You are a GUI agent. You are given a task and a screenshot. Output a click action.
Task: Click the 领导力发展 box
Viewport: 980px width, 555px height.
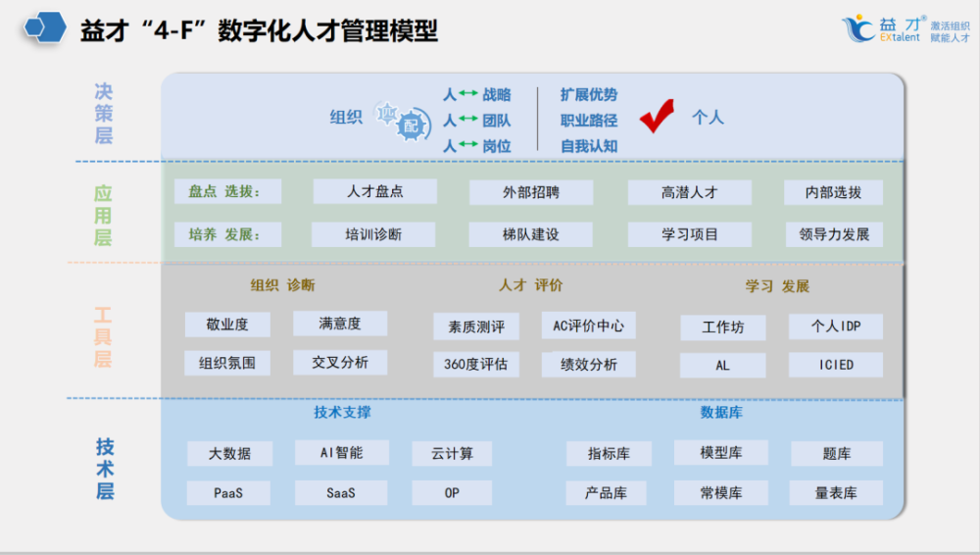tap(834, 234)
